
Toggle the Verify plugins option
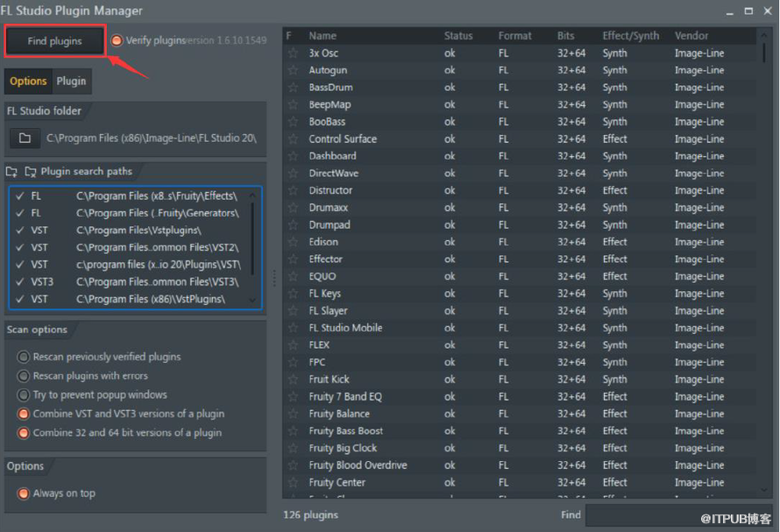(117, 40)
